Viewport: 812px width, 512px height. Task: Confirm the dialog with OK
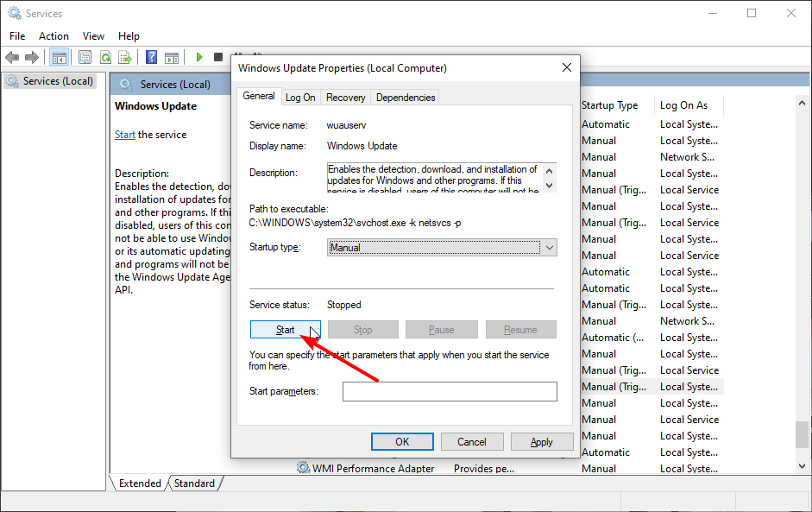click(x=402, y=441)
